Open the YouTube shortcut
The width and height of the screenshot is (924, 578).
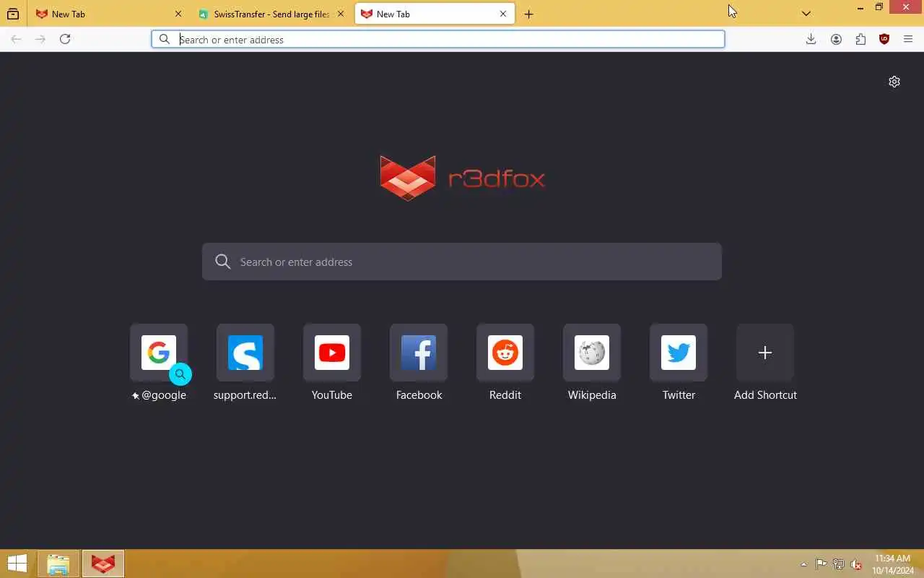tap(332, 363)
